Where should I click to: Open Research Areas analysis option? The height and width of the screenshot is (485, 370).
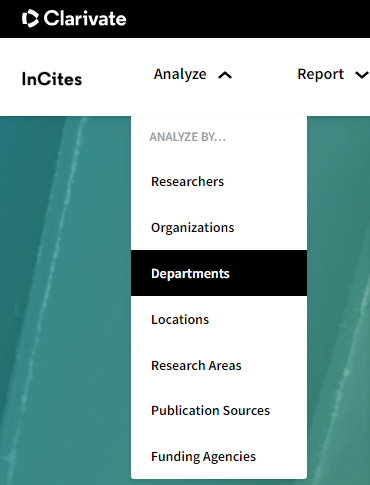pos(219,365)
